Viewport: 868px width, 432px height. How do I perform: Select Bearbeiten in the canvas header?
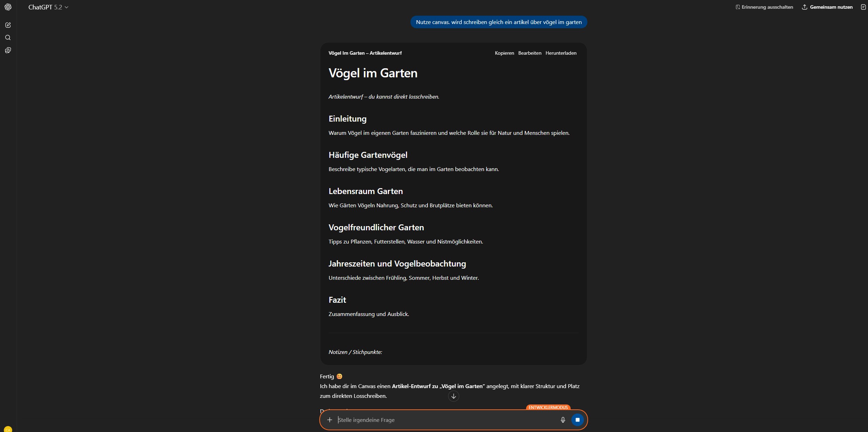530,53
